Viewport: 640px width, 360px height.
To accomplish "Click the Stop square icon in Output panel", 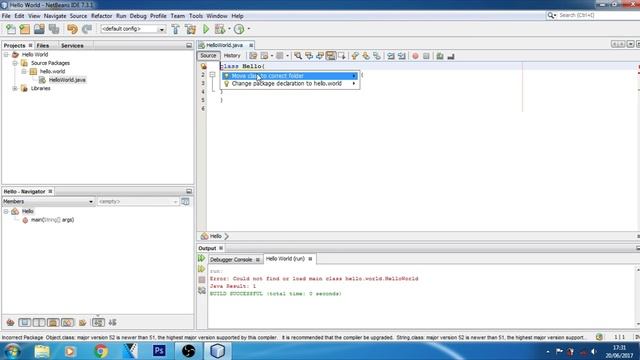I will [x=202, y=280].
